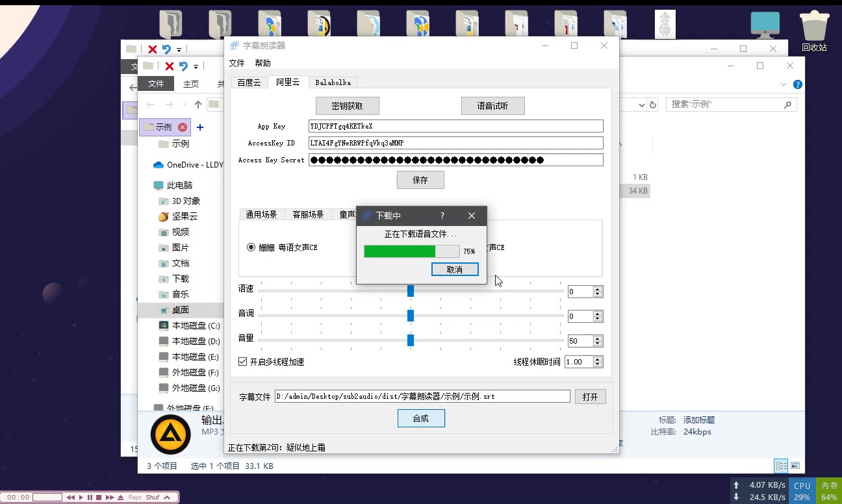842x504 pixels.
Task: Click the 字幕文件 path field
Action: [x=422, y=396]
